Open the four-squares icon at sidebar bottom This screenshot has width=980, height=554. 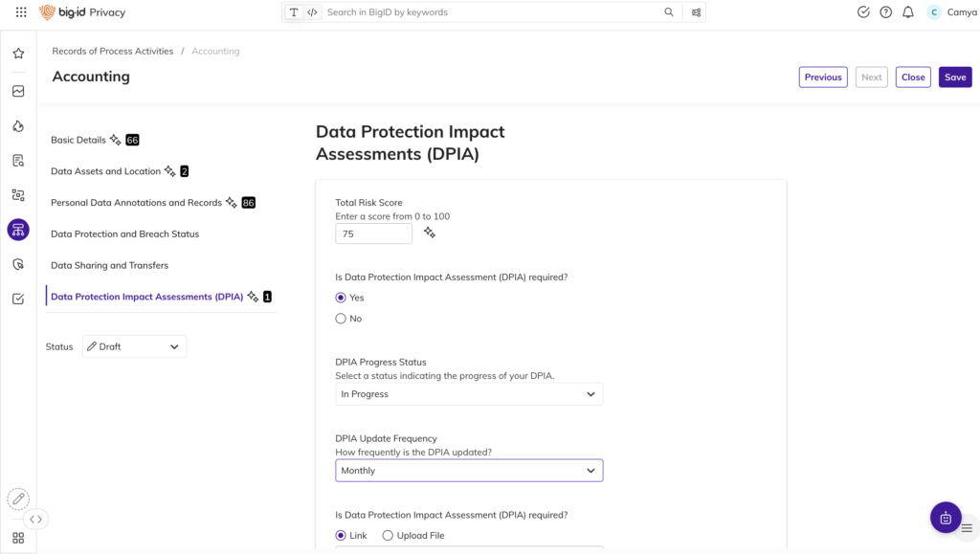18,538
